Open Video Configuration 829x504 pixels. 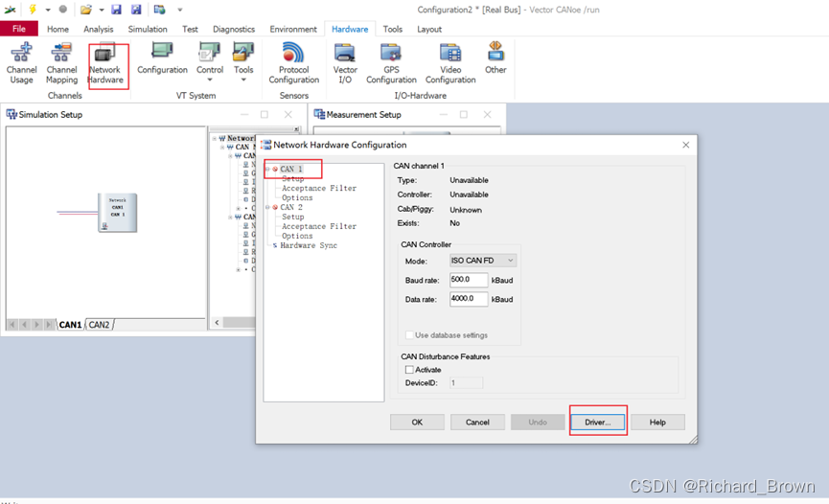[x=450, y=63]
